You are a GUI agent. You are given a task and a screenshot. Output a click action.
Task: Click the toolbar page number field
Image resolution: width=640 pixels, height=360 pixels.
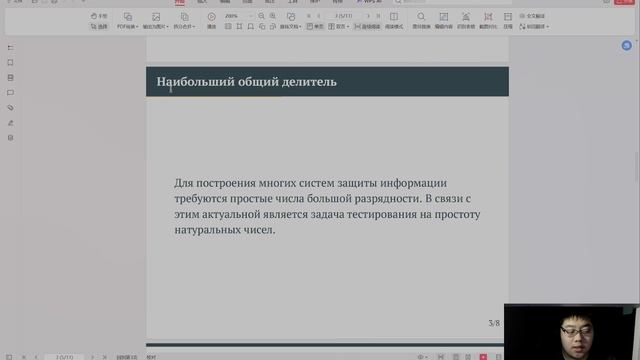pyautogui.click(x=343, y=16)
